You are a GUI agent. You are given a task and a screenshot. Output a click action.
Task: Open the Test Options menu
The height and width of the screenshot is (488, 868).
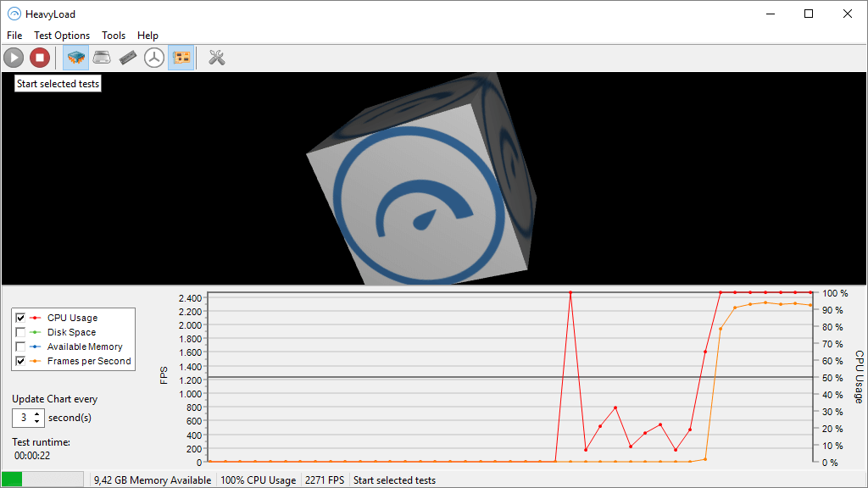click(62, 36)
